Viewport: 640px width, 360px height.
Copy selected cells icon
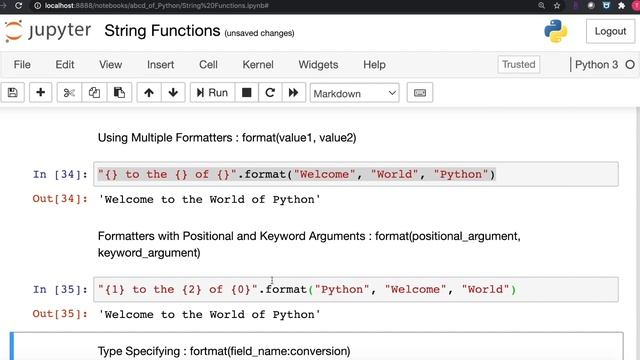94,93
